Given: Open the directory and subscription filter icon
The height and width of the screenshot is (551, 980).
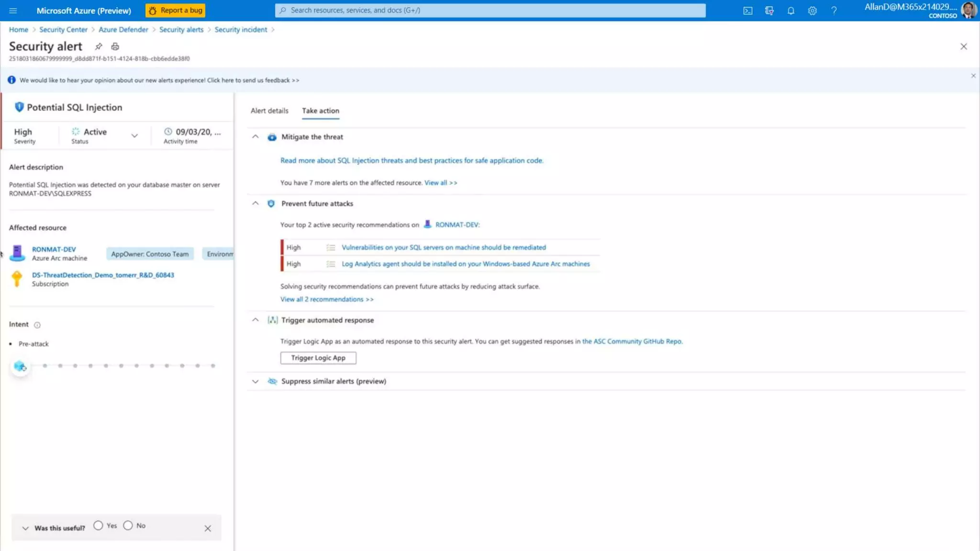Looking at the screenshot, I should click(769, 11).
